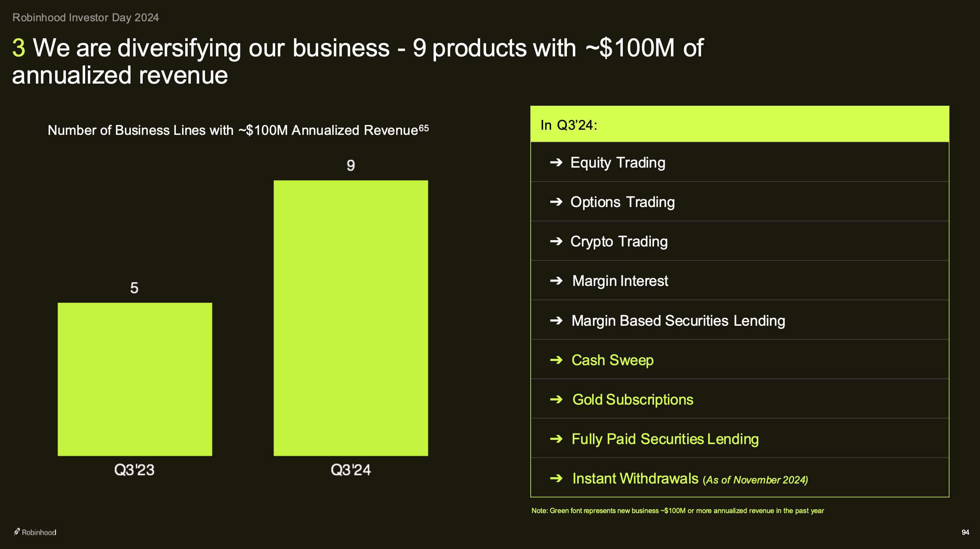Click the green arrow beside Instant Withdrawals
Screen dimensions: 980x549
point(556,478)
